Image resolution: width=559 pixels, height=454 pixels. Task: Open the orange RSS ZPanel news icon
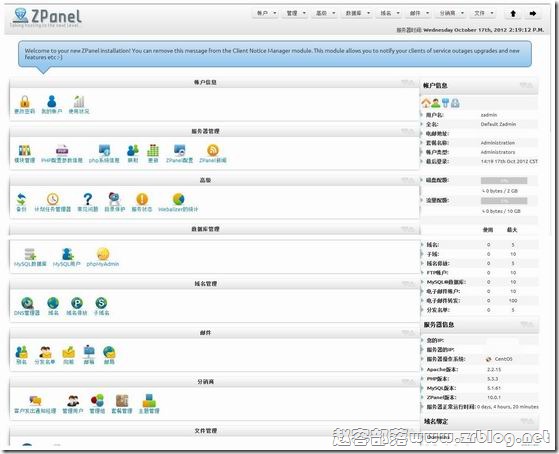point(213,151)
